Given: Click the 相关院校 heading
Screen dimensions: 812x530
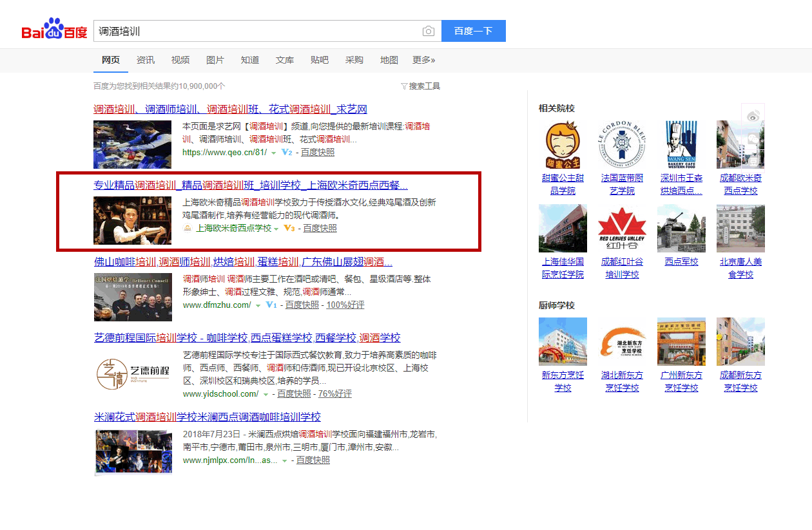Looking at the screenshot, I should point(557,108).
